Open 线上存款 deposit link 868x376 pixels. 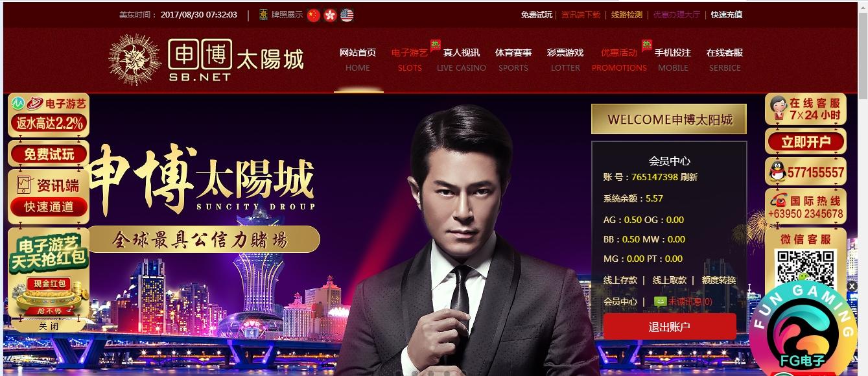[620, 280]
